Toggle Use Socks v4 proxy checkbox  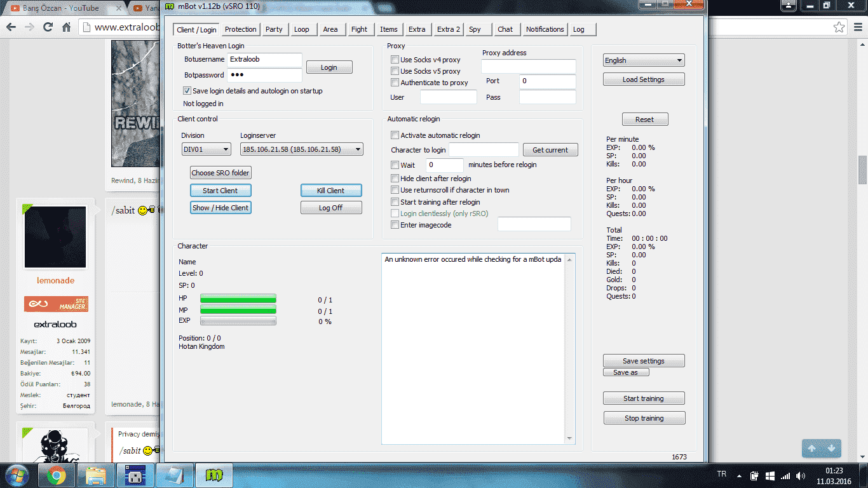pyautogui.click(x=395, y=60)
